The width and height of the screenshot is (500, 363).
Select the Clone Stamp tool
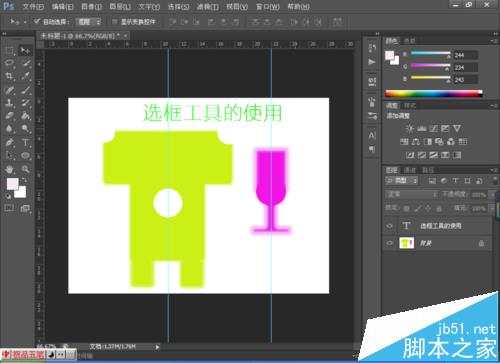click(9, 103)
